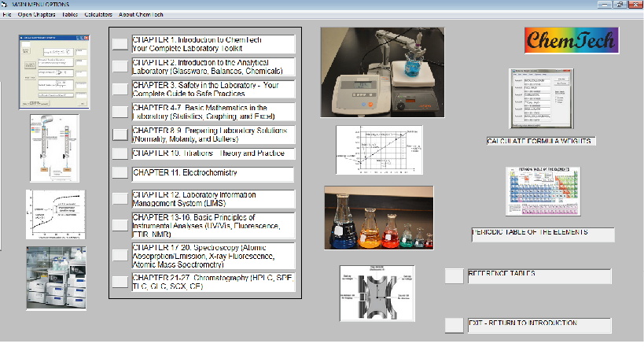Select Chapter 12 Laboratory Information Management text

[x=213, y=199]
